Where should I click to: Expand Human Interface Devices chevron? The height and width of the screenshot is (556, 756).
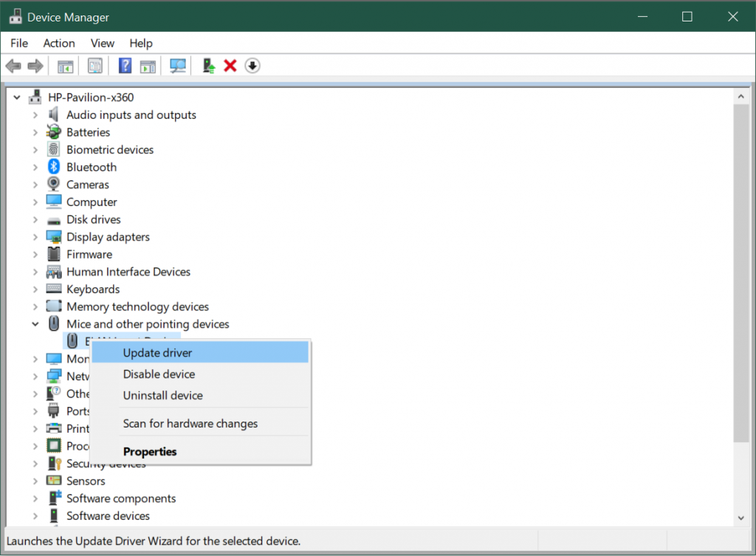coord(35,272)
